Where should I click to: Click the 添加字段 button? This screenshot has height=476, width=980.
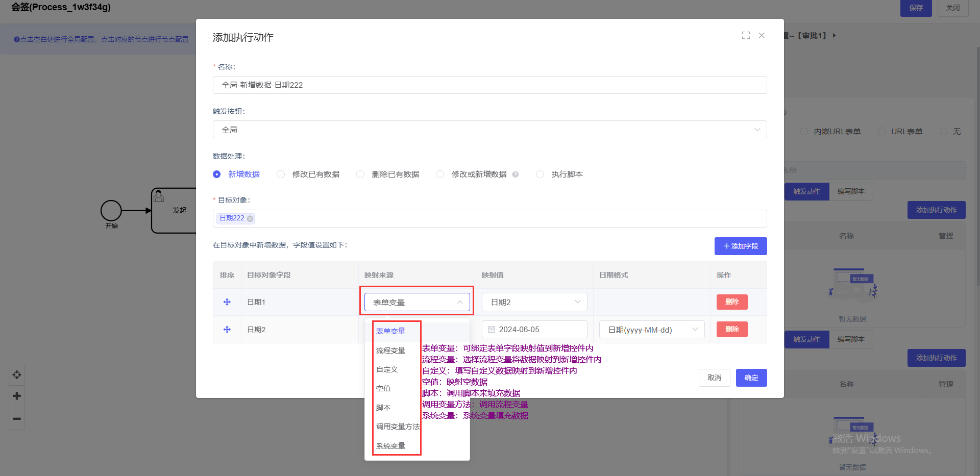pos(740,246)
